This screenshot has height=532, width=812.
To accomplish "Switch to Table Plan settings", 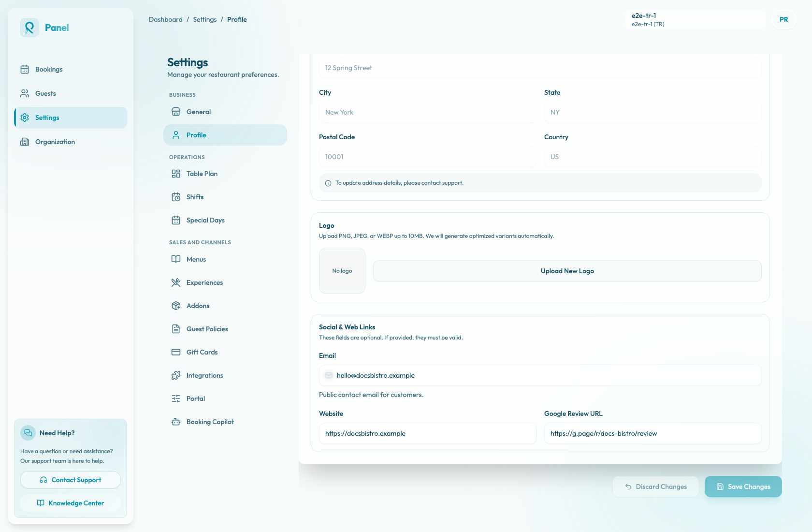I will [225, 174].
